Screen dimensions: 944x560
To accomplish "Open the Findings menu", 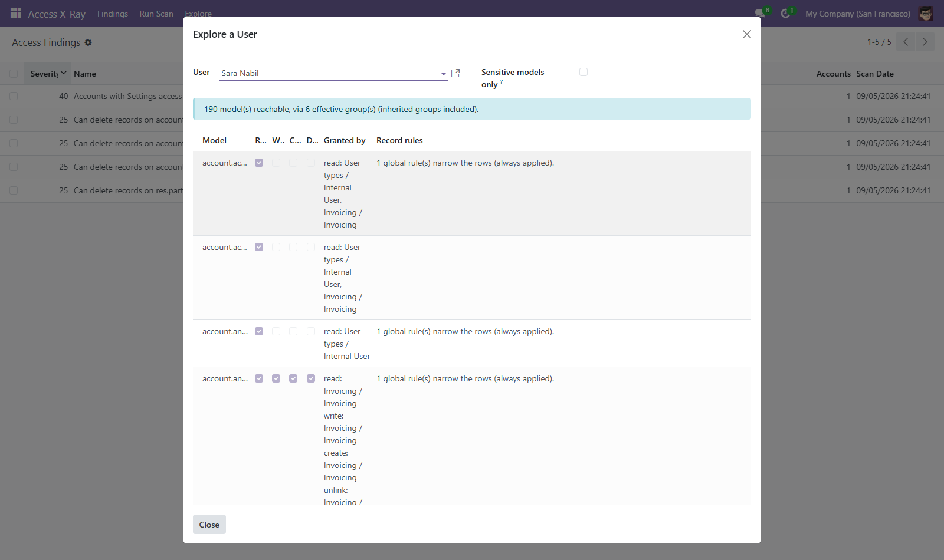I will click(x=113, y=14).
